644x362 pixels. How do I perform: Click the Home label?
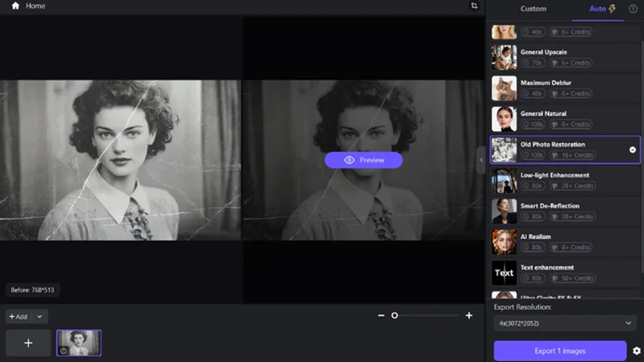[x=35, y=6]
